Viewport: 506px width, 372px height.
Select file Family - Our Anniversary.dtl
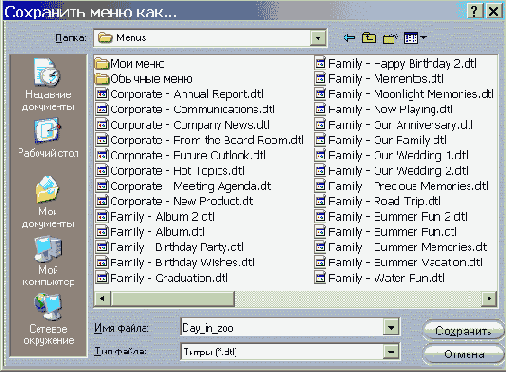click(394, 125)
